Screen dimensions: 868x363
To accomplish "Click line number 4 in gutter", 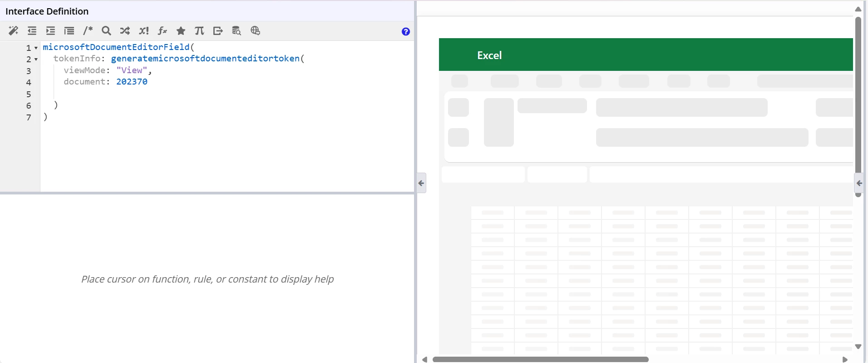I will tap(29, 83).
